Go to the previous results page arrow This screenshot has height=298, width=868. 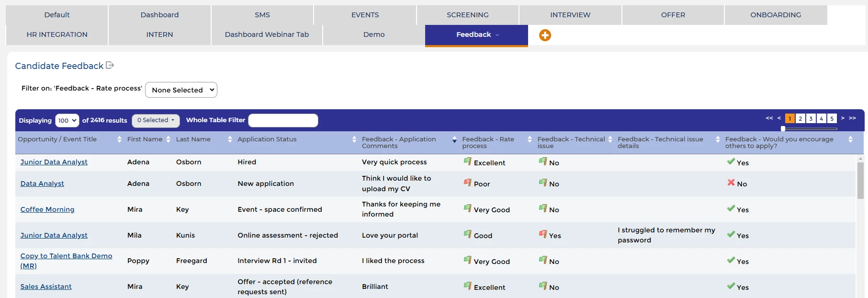tap(779, 118)
